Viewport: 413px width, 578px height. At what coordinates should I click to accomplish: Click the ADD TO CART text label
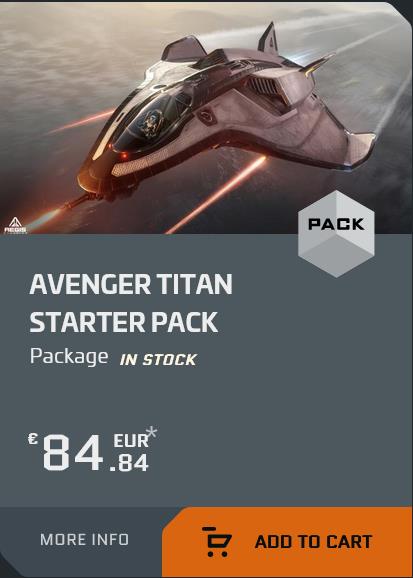pyautogui.click(x=313, y=542)
